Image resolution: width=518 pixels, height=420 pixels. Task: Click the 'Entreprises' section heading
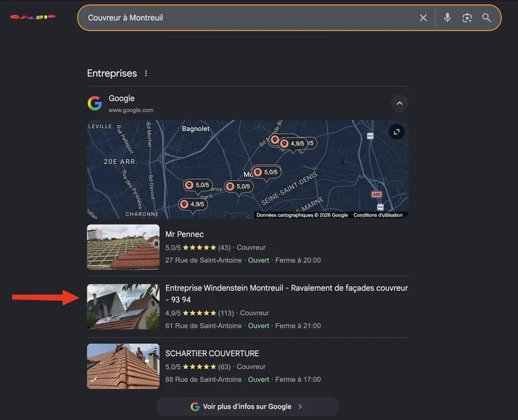click(x=112, y=73)
